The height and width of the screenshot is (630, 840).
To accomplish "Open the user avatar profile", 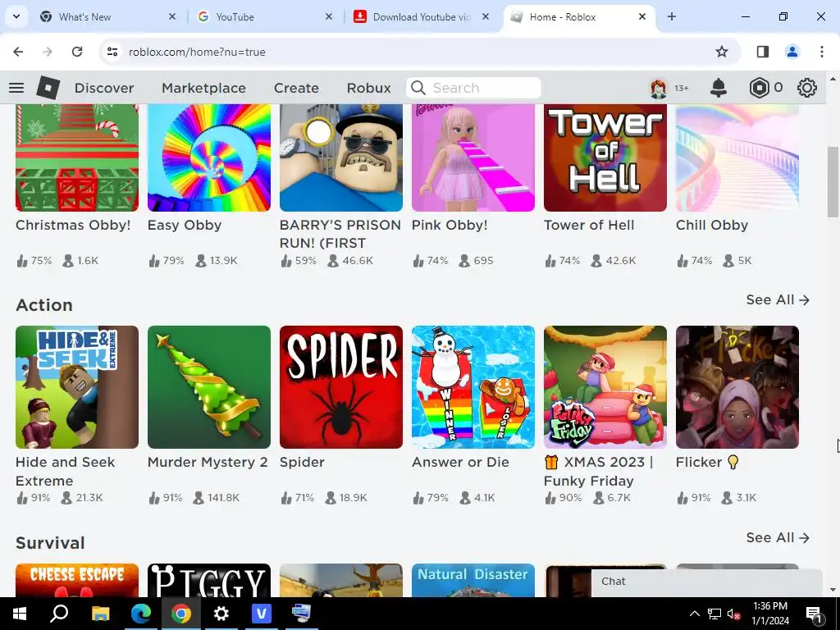I will point(659,88).
